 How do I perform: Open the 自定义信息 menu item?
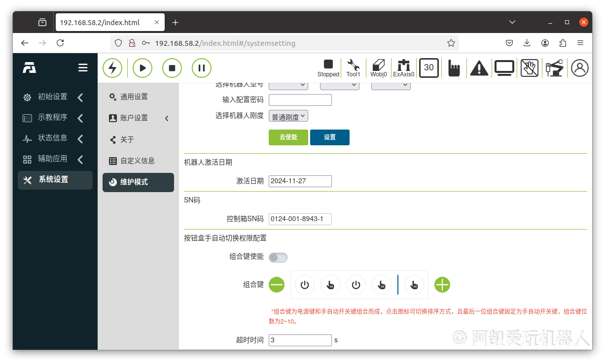tap(137, 161)
